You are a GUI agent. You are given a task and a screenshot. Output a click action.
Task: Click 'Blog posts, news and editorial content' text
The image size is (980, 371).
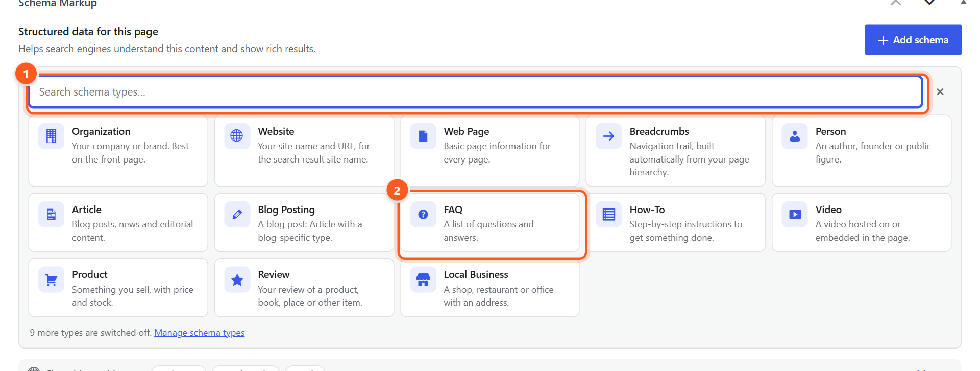tap(132, 231)
